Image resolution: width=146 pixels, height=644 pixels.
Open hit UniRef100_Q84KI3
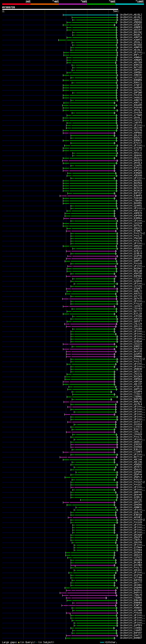(x=131, y=20)
